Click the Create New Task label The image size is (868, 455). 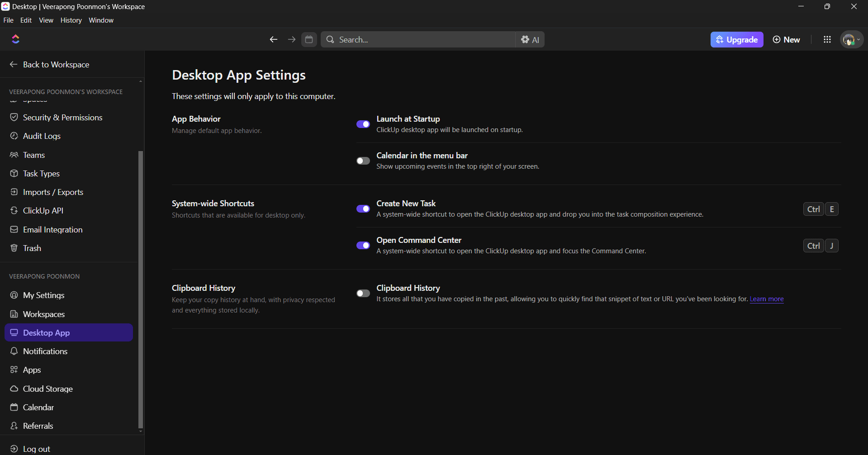[406, 204]
